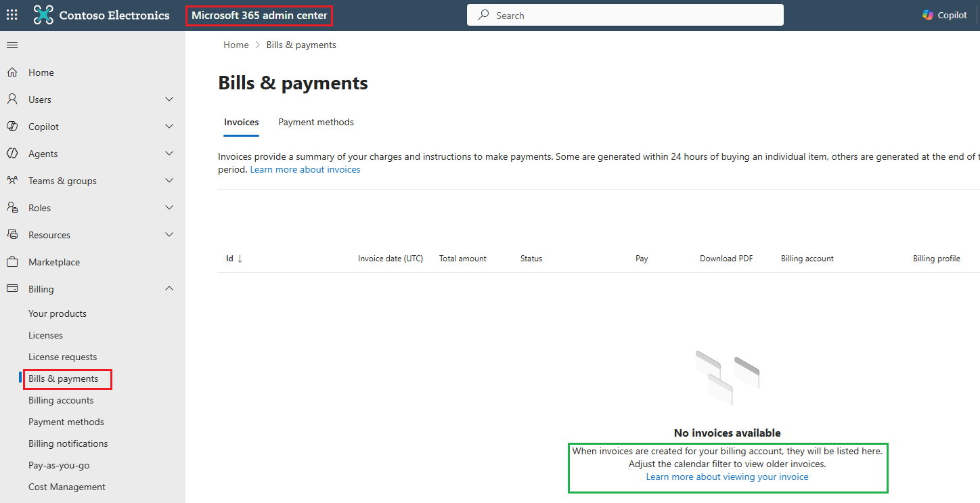This screenshot has width=980, height=503.
Task: Click the Copilot button label in header
Action: [952, 16]
